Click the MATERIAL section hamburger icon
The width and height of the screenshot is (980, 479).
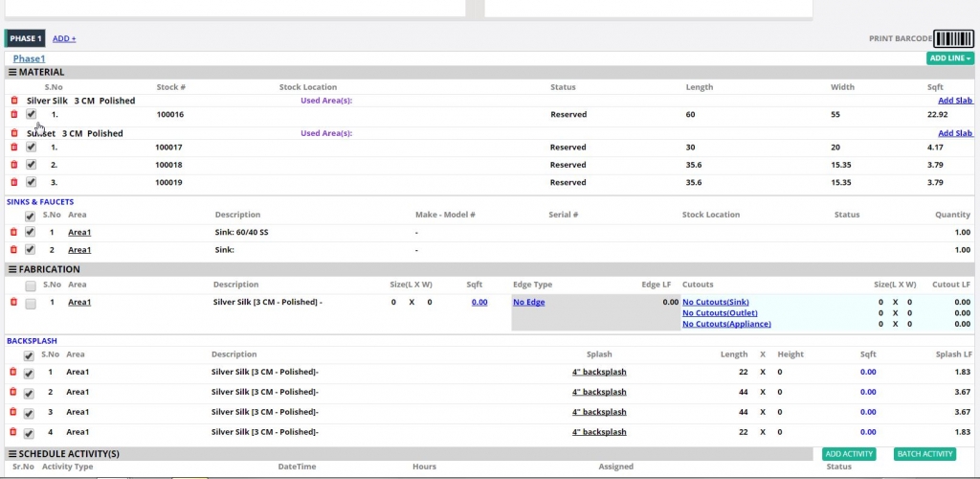(11, 73)
